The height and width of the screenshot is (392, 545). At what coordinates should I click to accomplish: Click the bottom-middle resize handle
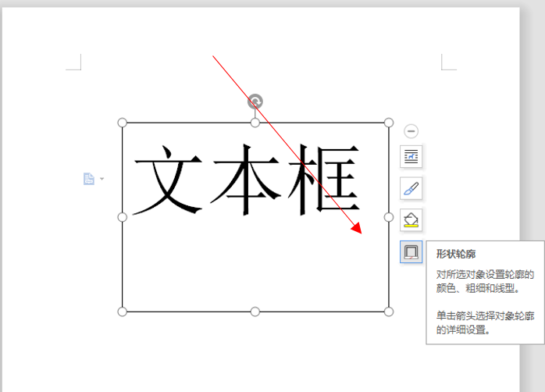pyautogui.click(x=255, y=312)
